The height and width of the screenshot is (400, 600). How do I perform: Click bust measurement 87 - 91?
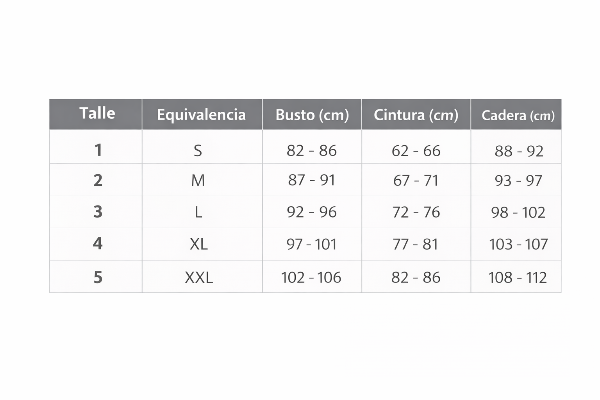pos(312,181)
